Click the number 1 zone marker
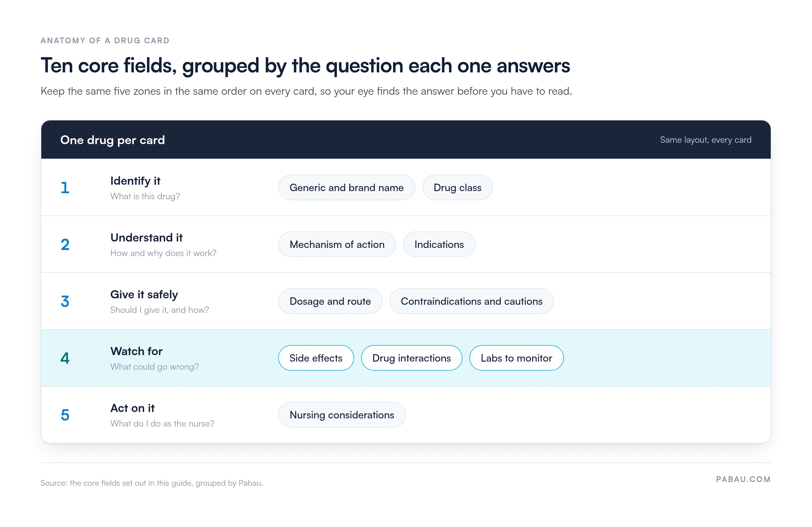 tap(65, 188)
